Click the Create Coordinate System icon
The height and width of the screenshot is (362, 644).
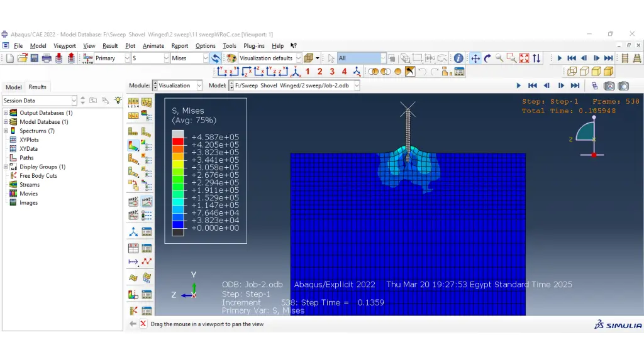pos(133,232)
